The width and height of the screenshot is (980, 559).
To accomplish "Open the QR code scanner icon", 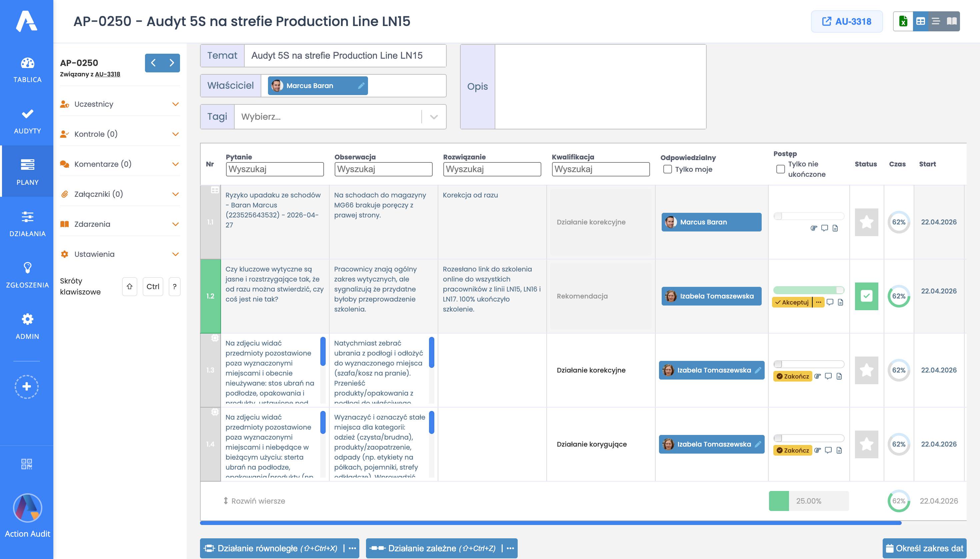I will point(26,464).
